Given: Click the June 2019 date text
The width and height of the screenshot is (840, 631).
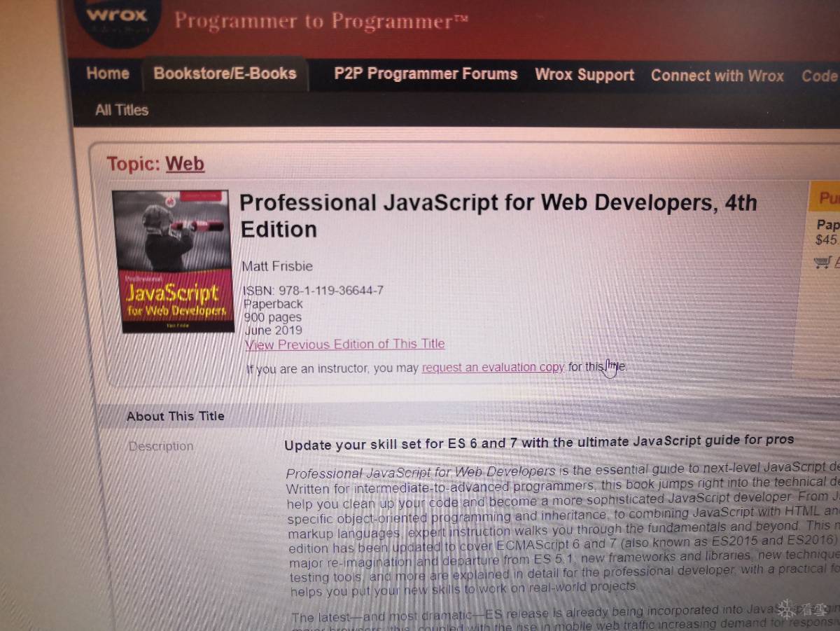Looking at the screenshot, I should click(273, 331).
